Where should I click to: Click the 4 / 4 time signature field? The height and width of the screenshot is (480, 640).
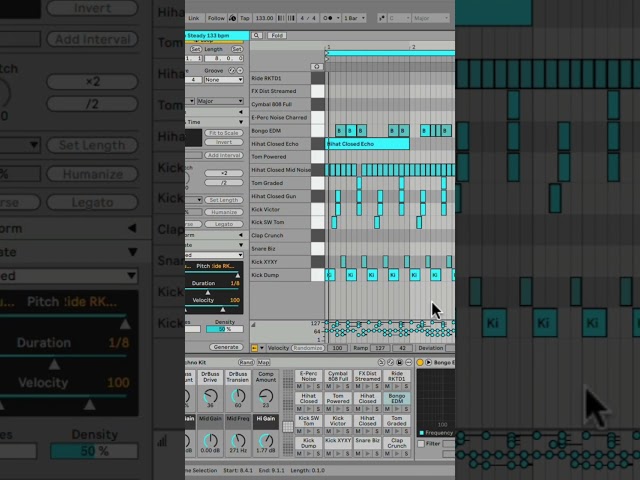308,18
